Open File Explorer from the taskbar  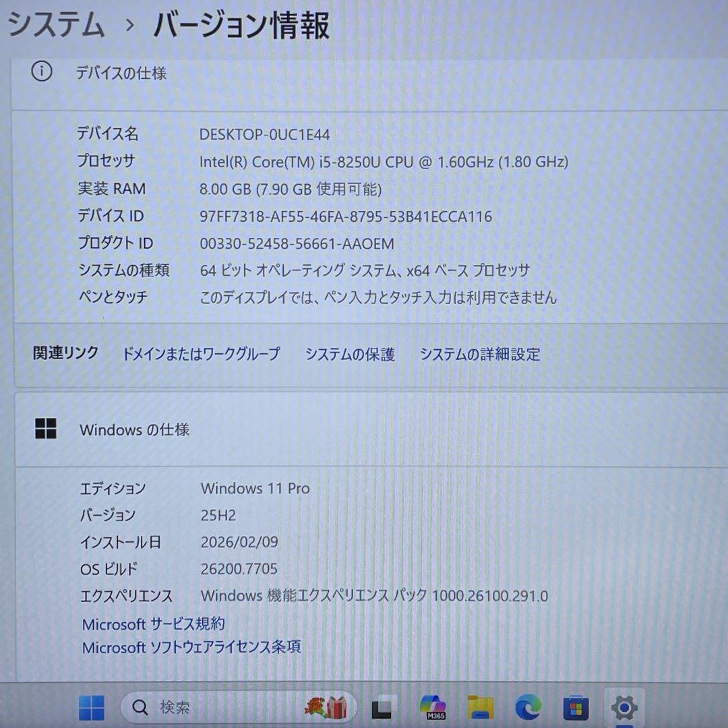(x=480, y=708)
